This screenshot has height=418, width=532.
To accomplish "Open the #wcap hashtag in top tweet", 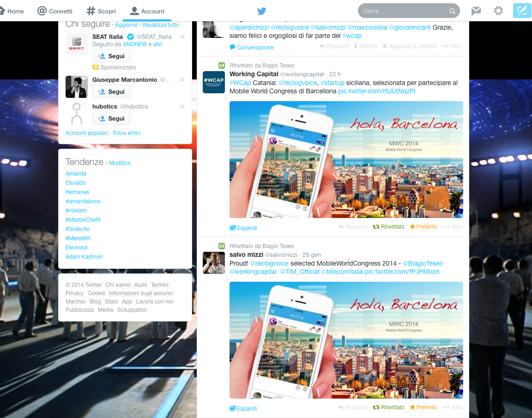I will click(352, 36).
